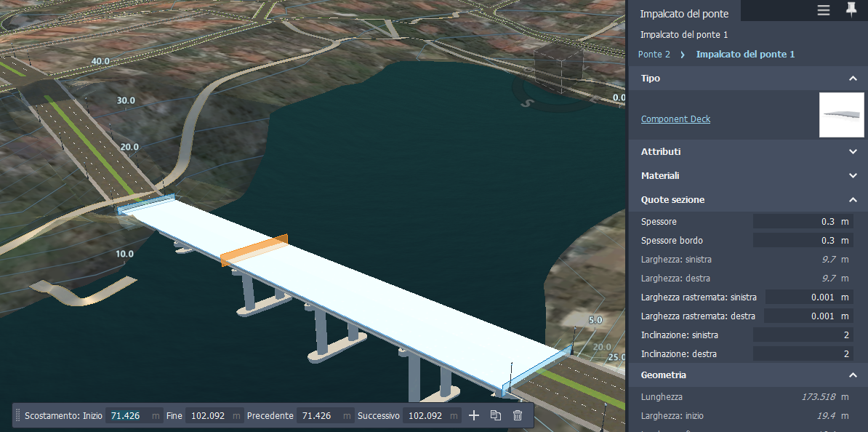Edit Larghezza rastremata: destra field
Image resolution: width=868 pixels, height=432 pixels.
pos(808,316)
